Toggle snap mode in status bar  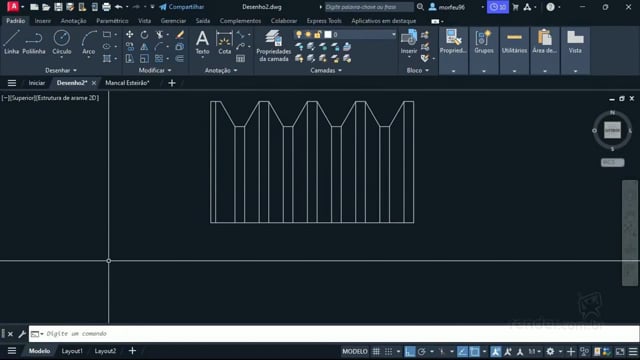[389, 351]
